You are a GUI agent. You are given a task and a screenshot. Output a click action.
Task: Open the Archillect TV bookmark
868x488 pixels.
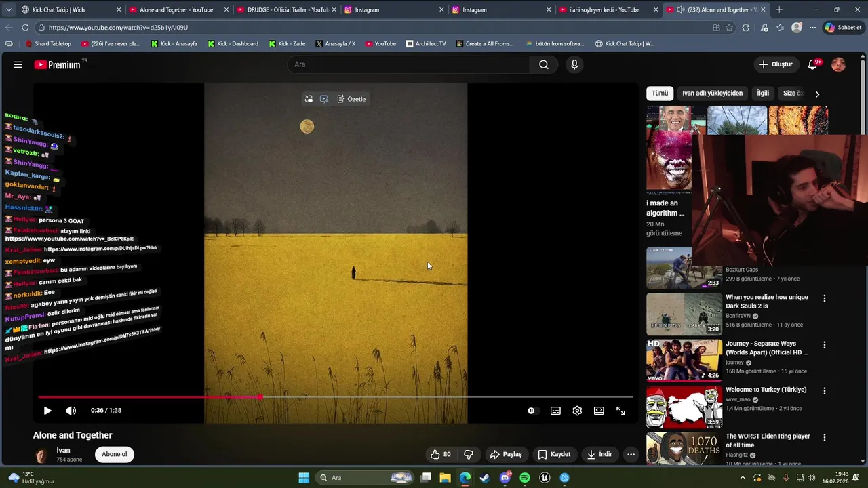click(x=426, y=43)
